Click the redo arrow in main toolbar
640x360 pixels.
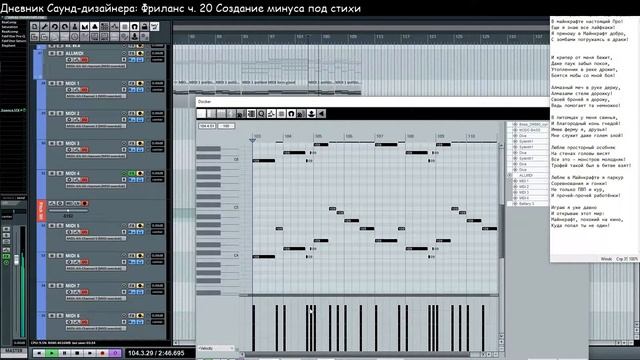[x=64, y=27]
